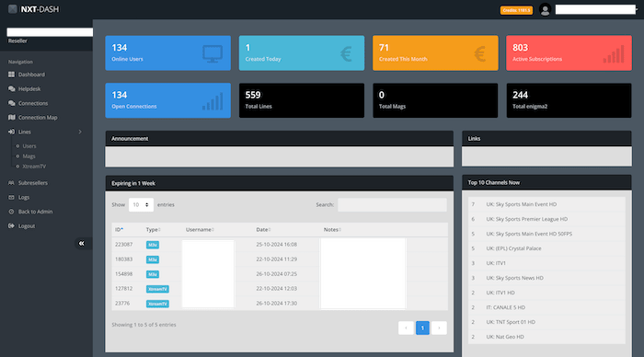Click signal bars icon on Open Connections card
Screen dimensions: 644x357
pyautogui.click(x=213, y=101)
